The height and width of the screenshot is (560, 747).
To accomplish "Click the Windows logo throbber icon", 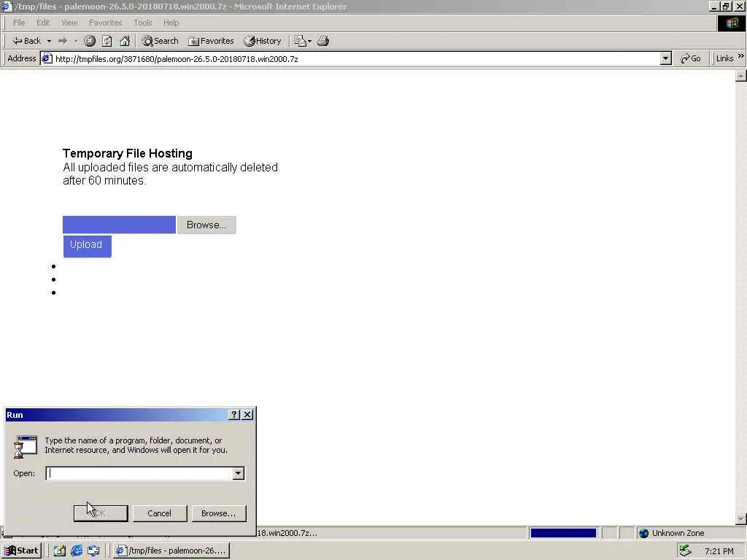I will point(732,23).
